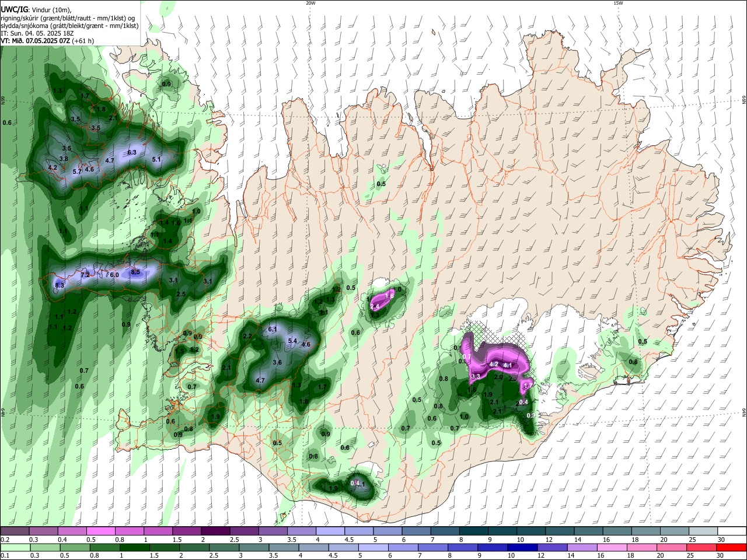Viewport: 747px width, 560px height.
Task: Click the 18 gray-teal swatch, top legend row
Action: pos(645,531)
